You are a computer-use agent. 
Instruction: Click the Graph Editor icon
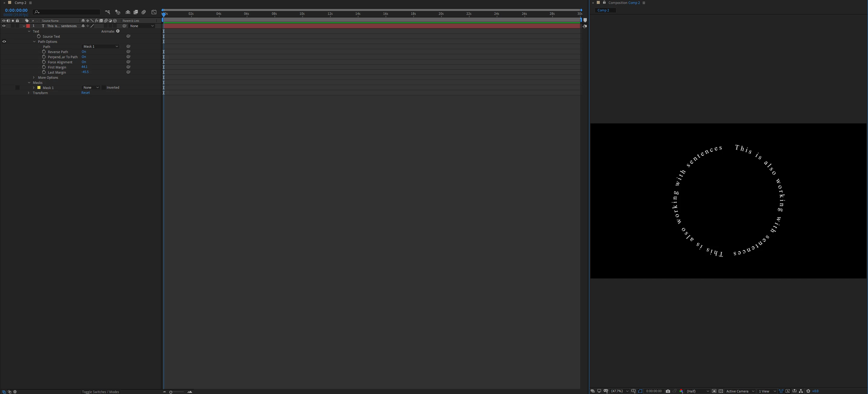coord(154,12)
